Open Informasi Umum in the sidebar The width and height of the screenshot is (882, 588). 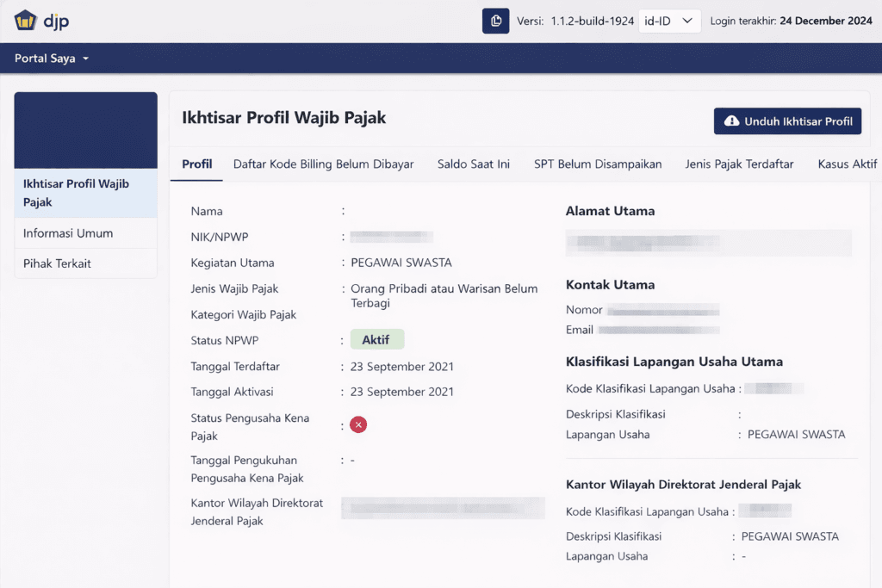85,233
